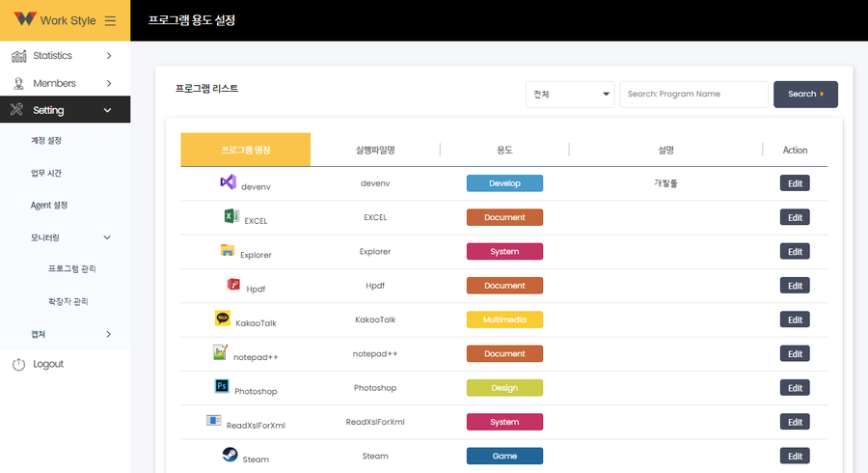This screenshot has width=868, height=473.
Task: Sort by 프로그램 명칭 column header
Action: (245, 150)
